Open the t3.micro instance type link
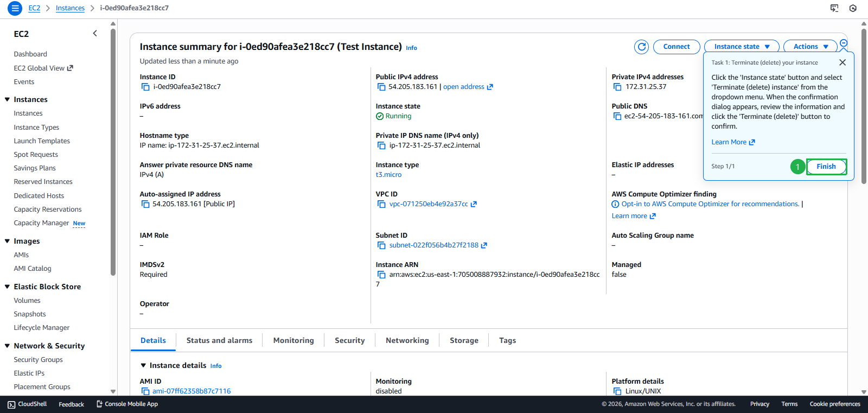868x413 pixels. pos(388,175)
